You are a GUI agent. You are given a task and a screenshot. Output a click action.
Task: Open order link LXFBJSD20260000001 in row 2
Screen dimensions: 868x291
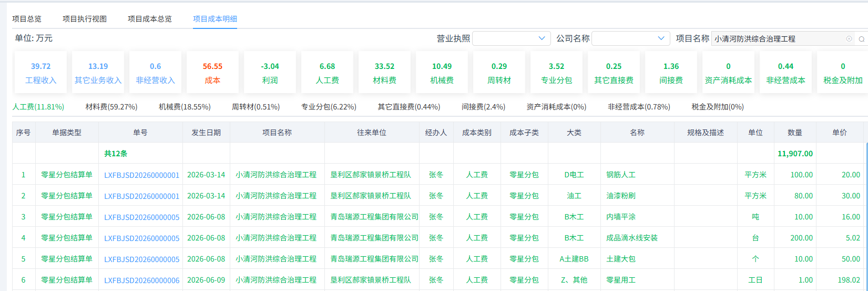pyautogui.click(x=141, y=196)
